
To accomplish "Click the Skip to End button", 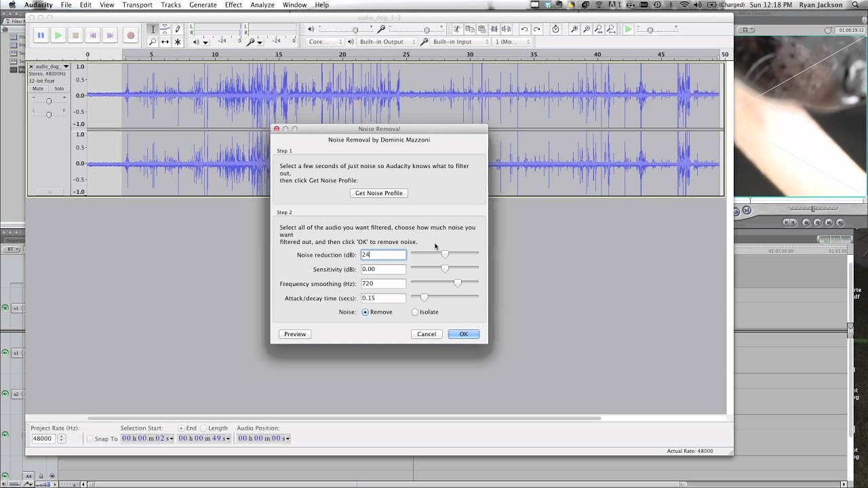I will point(111,35).
